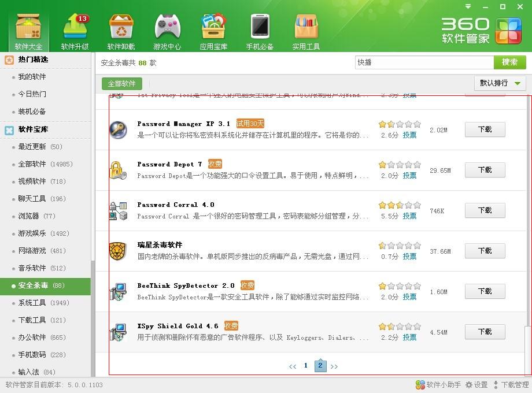The image size is (532, 393).
Task: Click the 360 软件管家 logo
Action: pos(481,31)
